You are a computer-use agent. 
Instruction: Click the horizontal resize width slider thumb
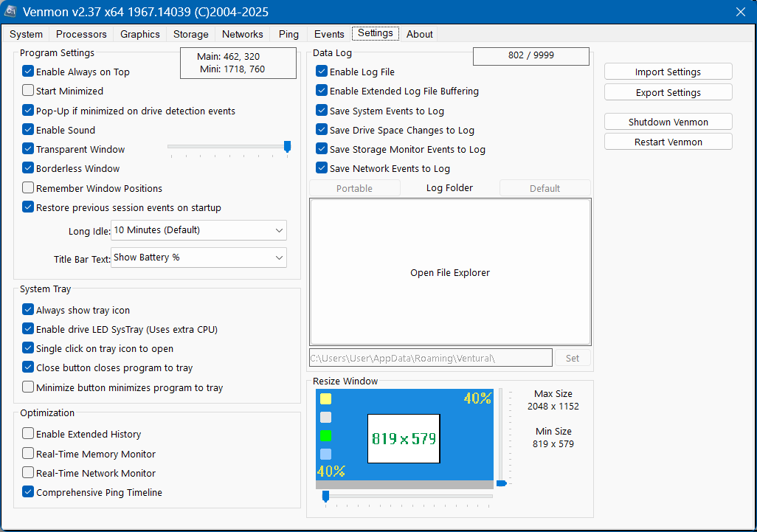(x=325, y=497)
